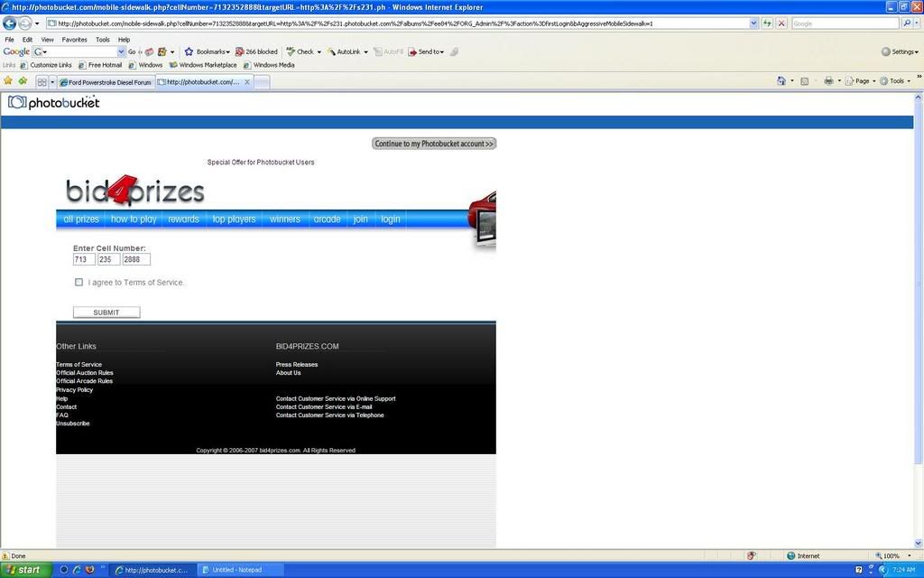
Task: Open the View menu
Action: tap(48, 40)
